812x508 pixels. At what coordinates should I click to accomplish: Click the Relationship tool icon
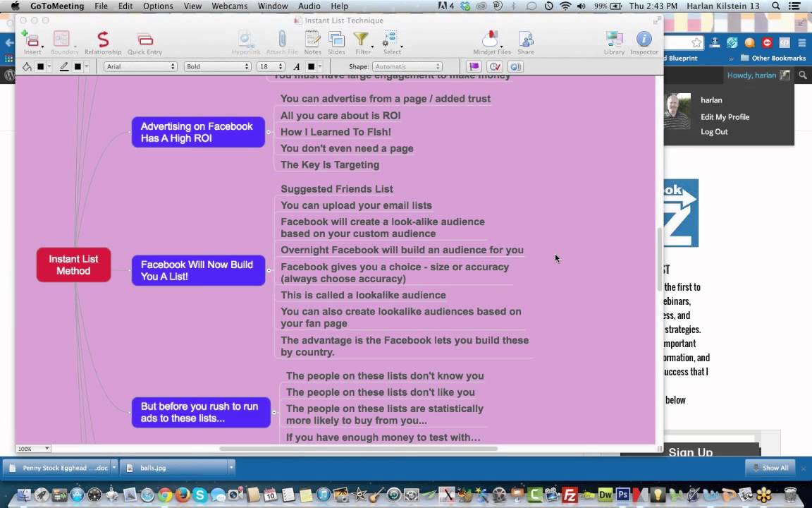(103, 40)
